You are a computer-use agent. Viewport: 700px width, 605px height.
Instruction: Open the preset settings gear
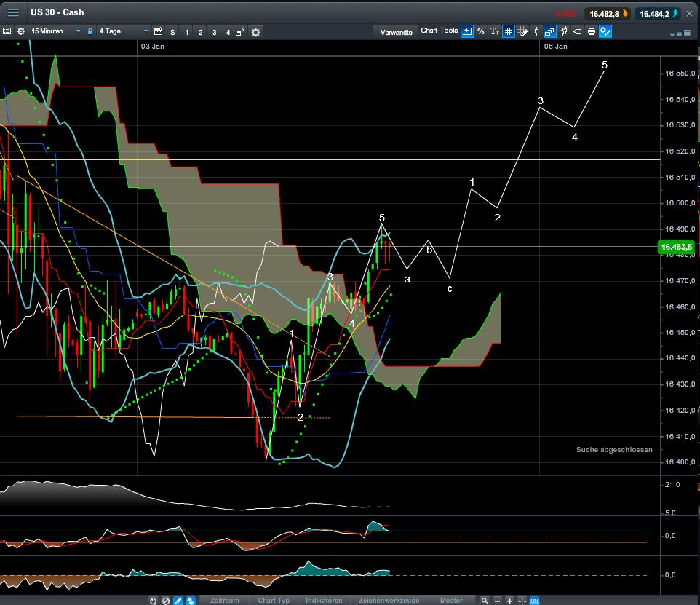click(255, 32)
